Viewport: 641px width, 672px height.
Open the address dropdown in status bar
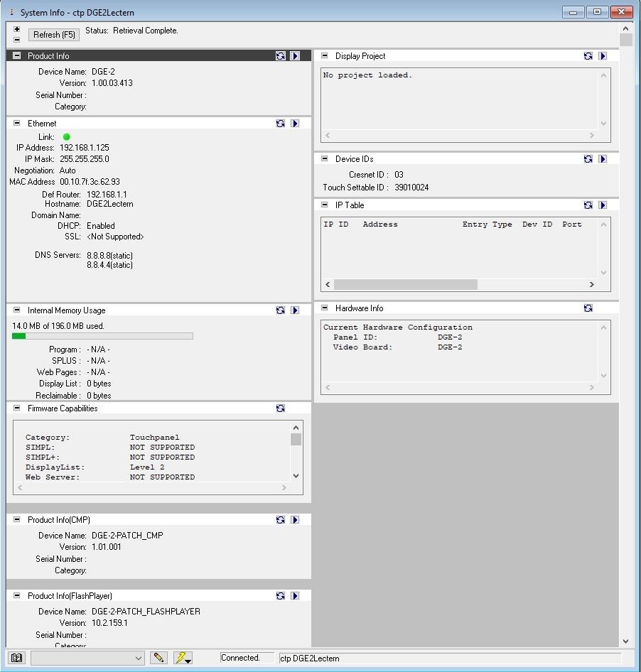point(87,658)
